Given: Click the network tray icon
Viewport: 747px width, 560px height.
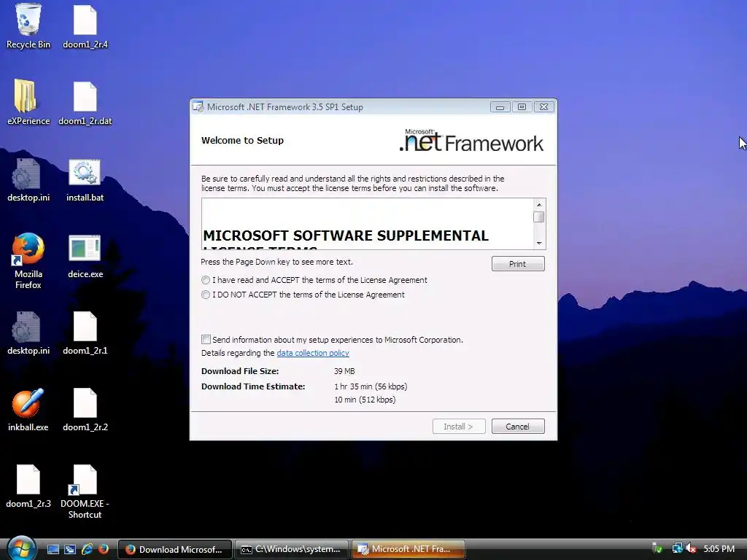Looking at the screenshot, I should [677, 548].
